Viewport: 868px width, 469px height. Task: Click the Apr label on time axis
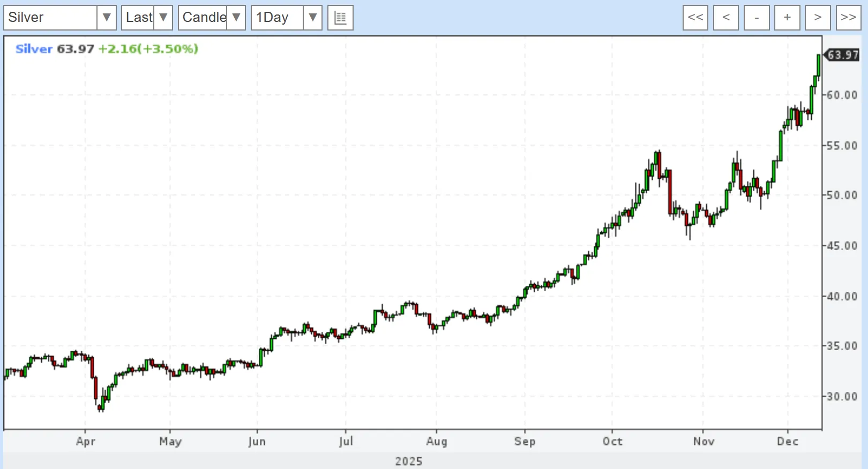pos(86,441)
